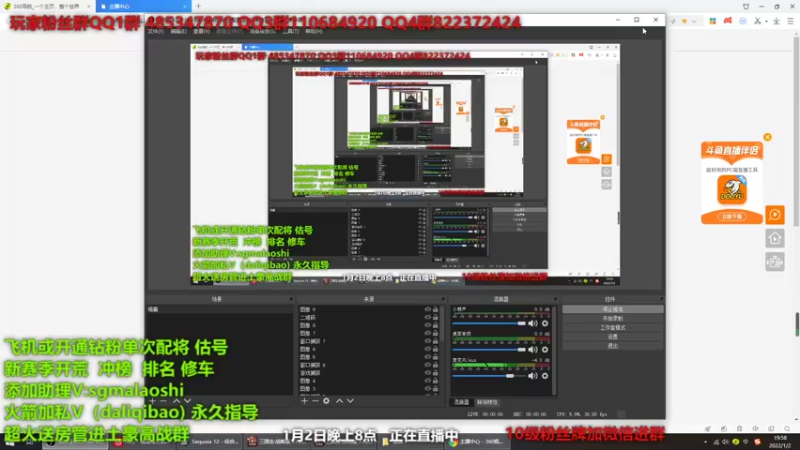Open the 场景集合 menu in OBS

click(262, 32)
